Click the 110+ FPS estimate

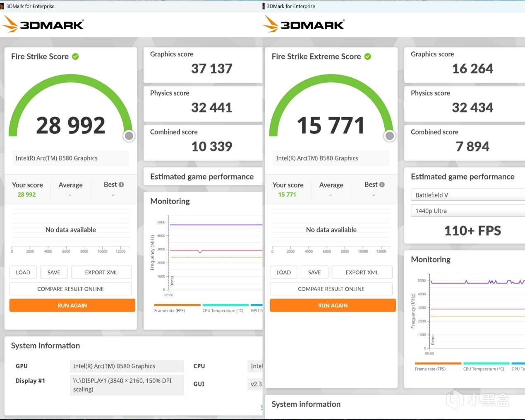[x=472, y=230]
